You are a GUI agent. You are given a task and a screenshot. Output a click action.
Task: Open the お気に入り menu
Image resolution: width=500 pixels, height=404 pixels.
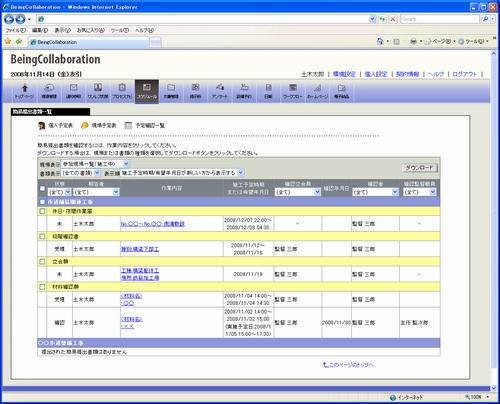pos(91,30)
